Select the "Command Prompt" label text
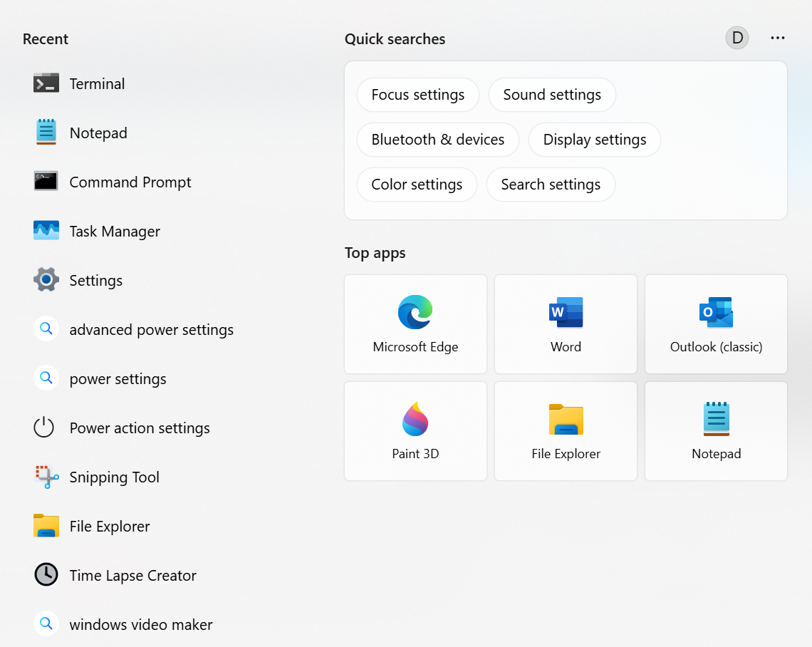 [x=130, y=182]
